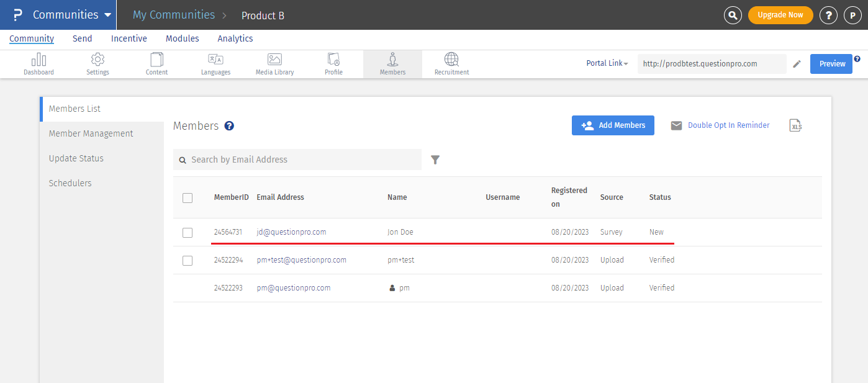Viewport: 868px width, 383px height.
Task: Click the pencil icon to edit portal URL
Action: pos(797,64)
